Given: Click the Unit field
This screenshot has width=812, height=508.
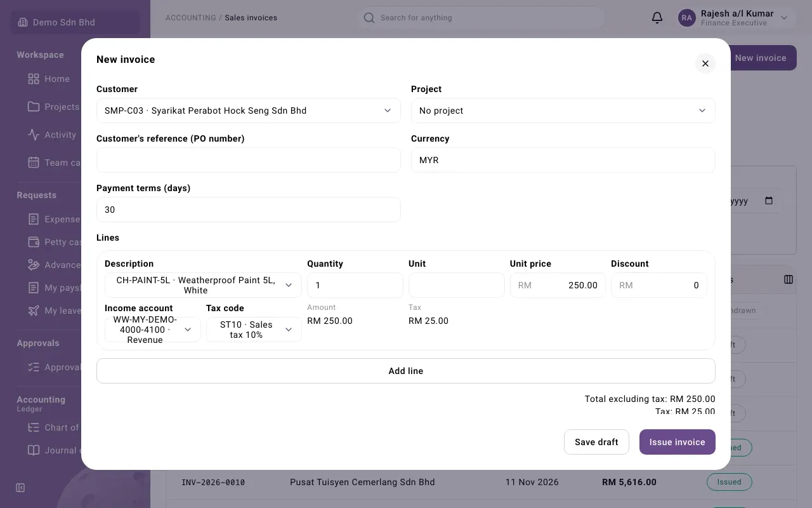Looking at the screenshot, I should [x=457, y=285].
